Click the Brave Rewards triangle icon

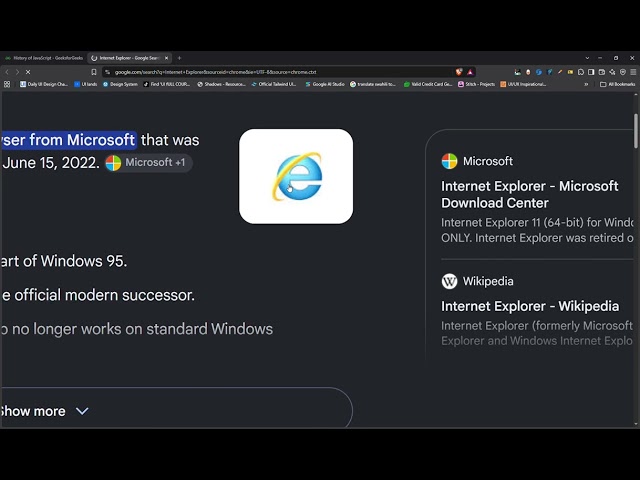(x=470, y=72)
